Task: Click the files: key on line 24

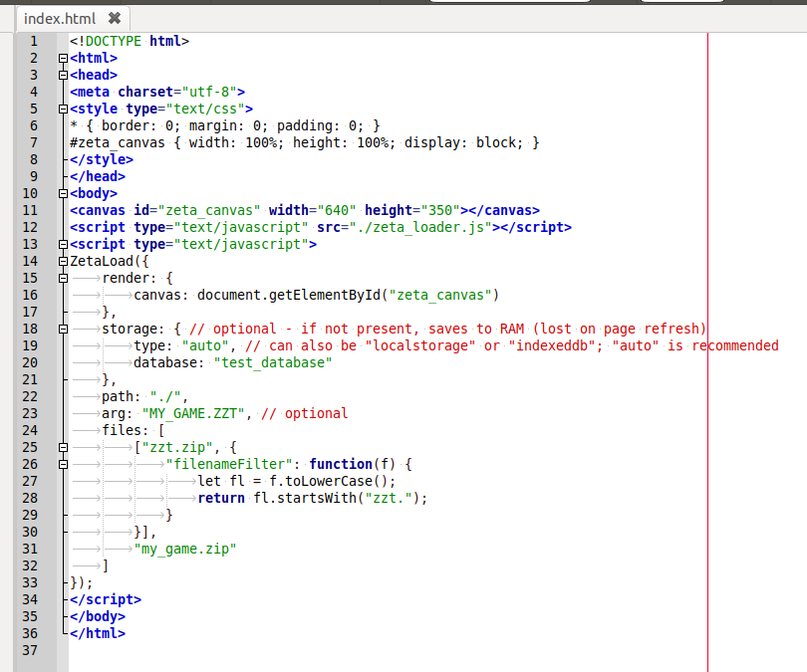Action: pyautogui.click(x=126, y=430)
